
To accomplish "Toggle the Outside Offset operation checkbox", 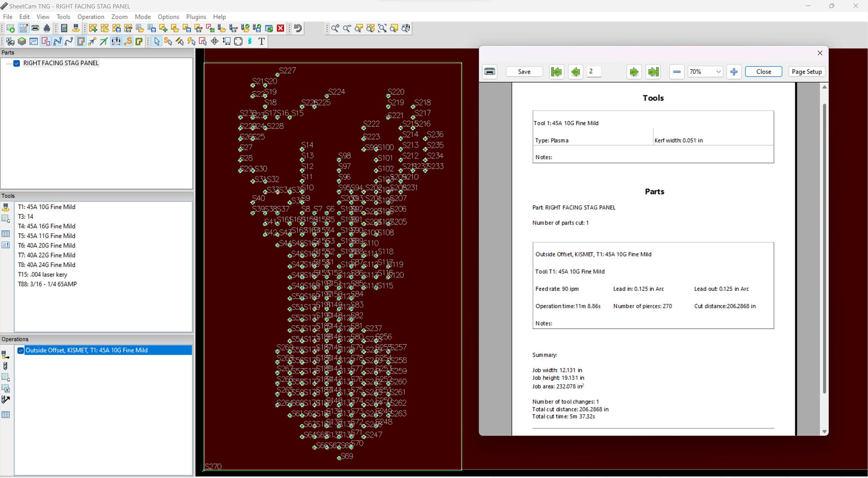I will click(x=20, y=350).
